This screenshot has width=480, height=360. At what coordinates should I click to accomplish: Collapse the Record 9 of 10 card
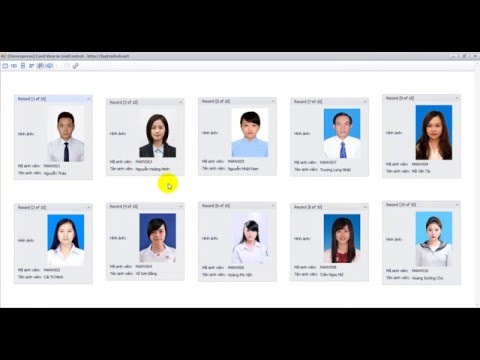tap(457, 98)
